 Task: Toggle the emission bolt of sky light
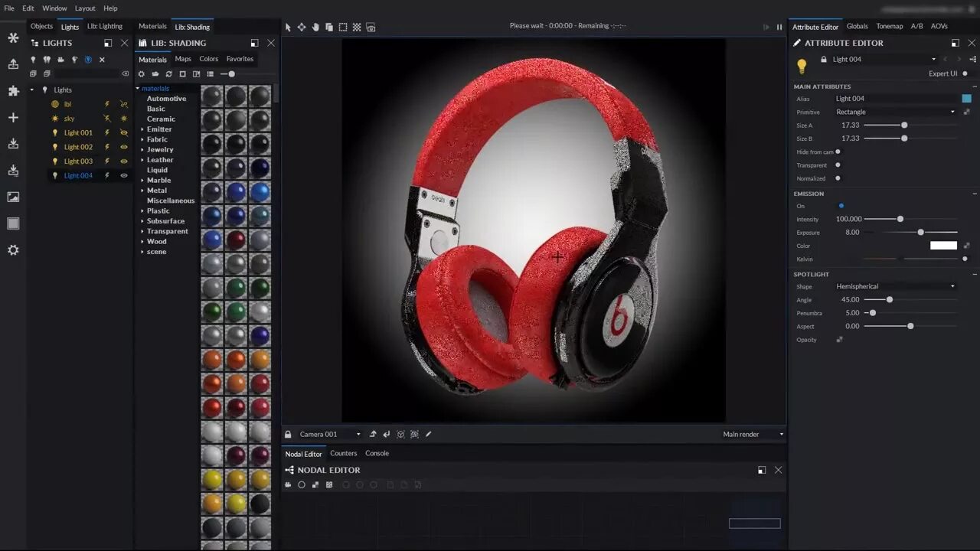(107, 119)
